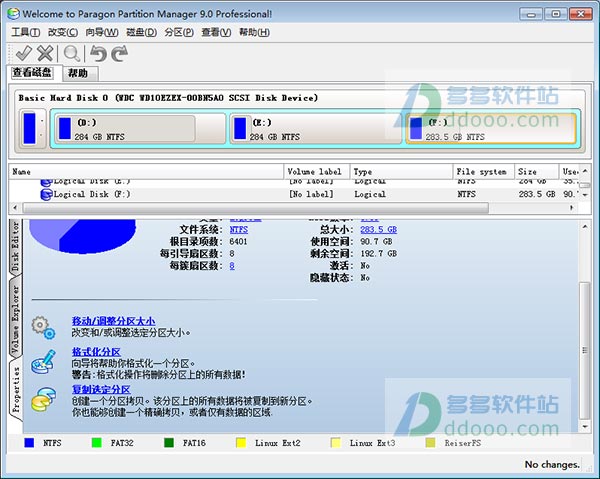
Task: Click the ReiserFS legend swatch
Action: [430, 443]
